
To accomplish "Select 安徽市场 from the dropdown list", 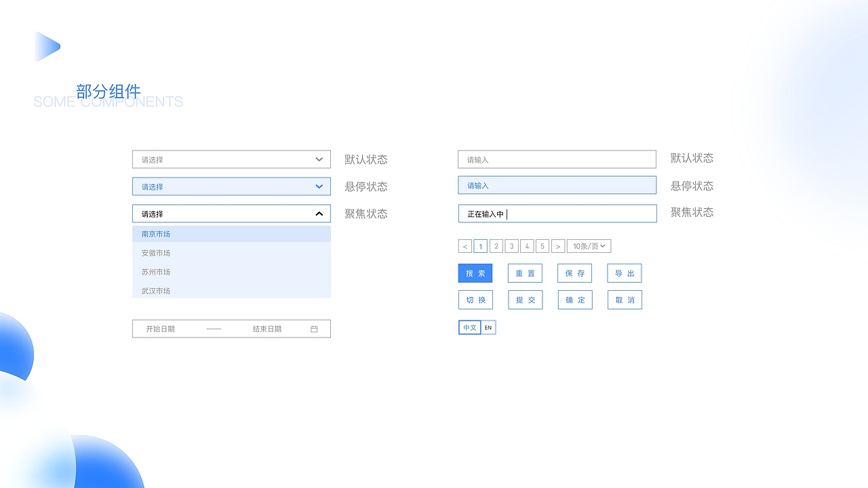I will click(x=231, y=253).
